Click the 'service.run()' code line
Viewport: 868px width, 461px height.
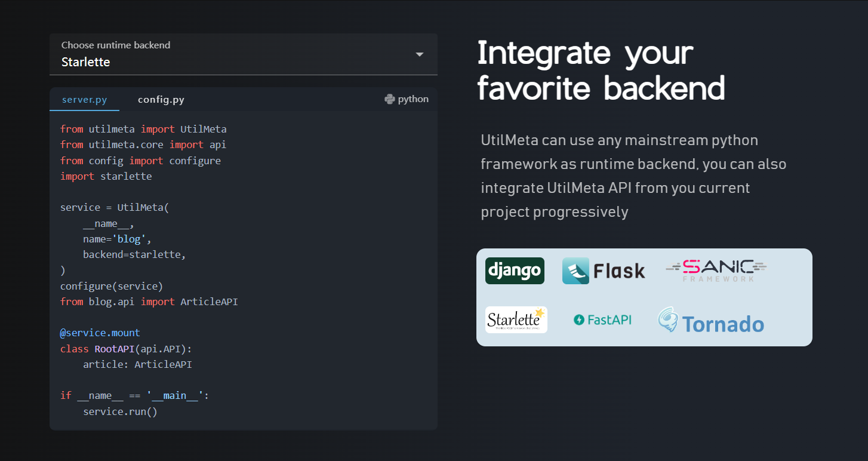click(x=120, y=411)
